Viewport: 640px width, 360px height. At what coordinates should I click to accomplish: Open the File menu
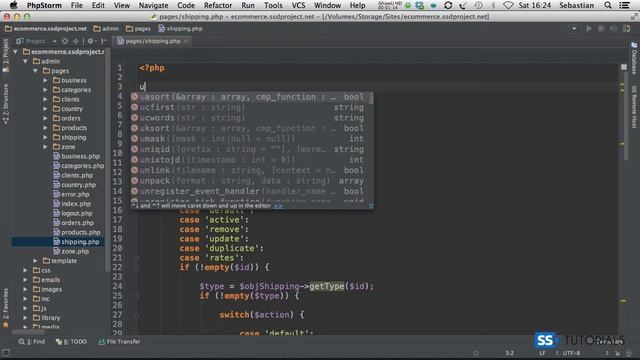tap(76, 5)
